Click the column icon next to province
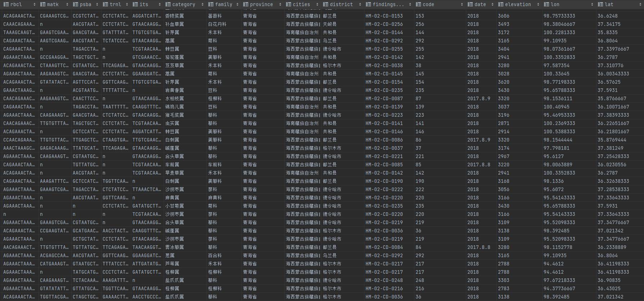 246,5
